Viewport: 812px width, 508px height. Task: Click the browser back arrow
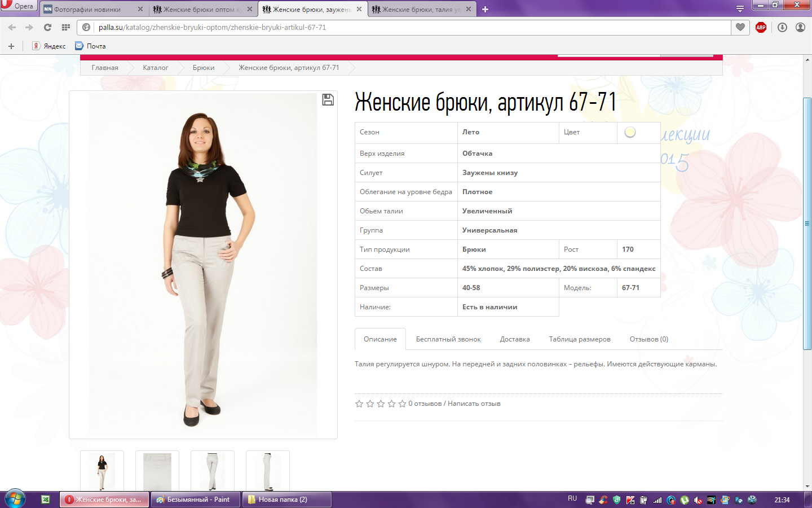click(x=12, y=27)
